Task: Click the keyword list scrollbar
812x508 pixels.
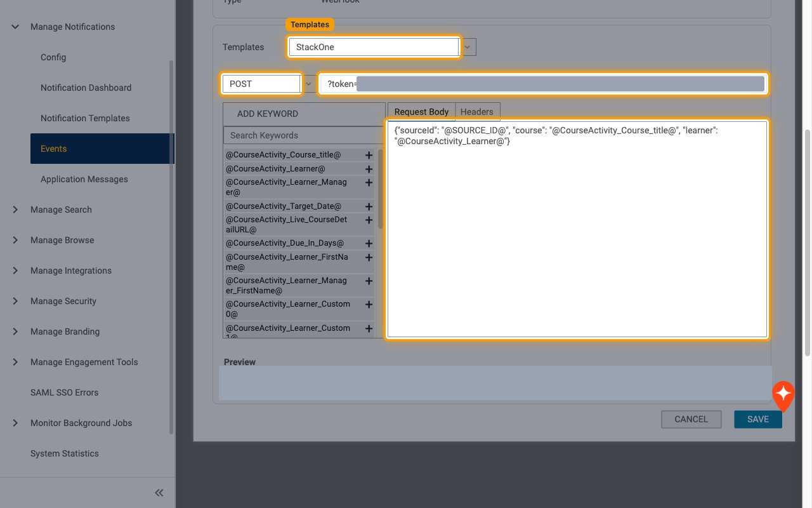Action: [x=381, y=189]
